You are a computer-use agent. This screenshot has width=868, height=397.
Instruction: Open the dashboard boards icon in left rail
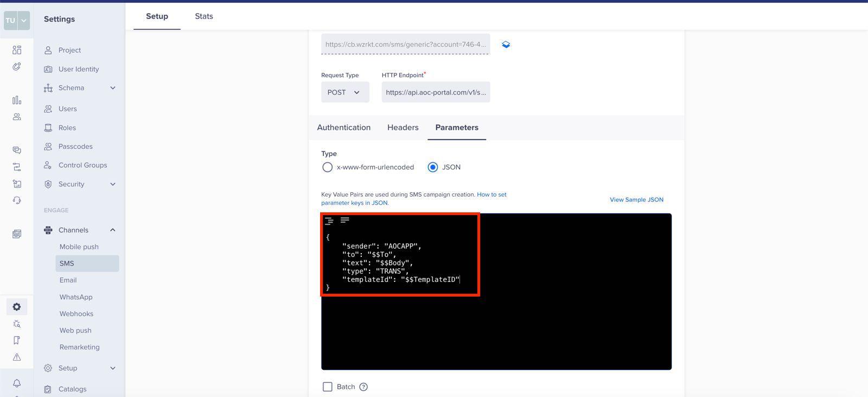(x=17, y=50)
